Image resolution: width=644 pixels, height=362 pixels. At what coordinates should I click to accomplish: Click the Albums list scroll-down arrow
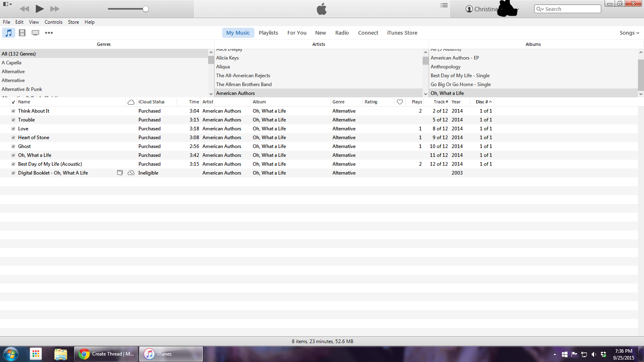click(x=641, y=94)
